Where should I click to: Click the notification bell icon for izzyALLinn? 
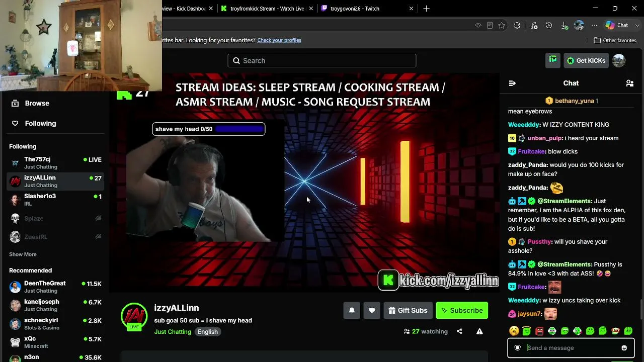point(352,310)
